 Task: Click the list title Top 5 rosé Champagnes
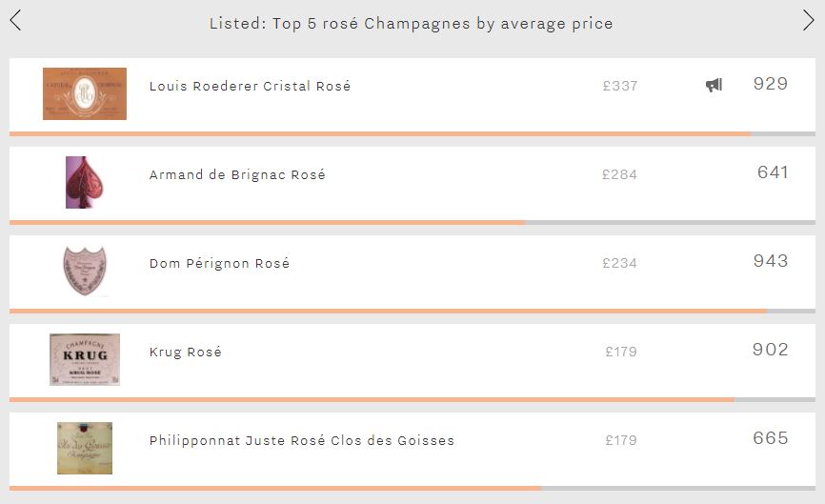click(x=411, y=24)
